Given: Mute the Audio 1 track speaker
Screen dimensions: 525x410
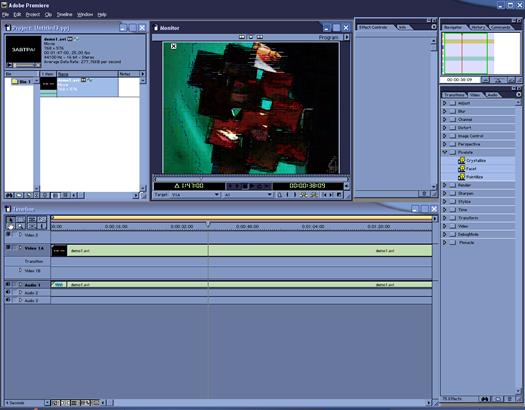Looking at the screenshot, I should pyautogui.click(x=8, y=285).
